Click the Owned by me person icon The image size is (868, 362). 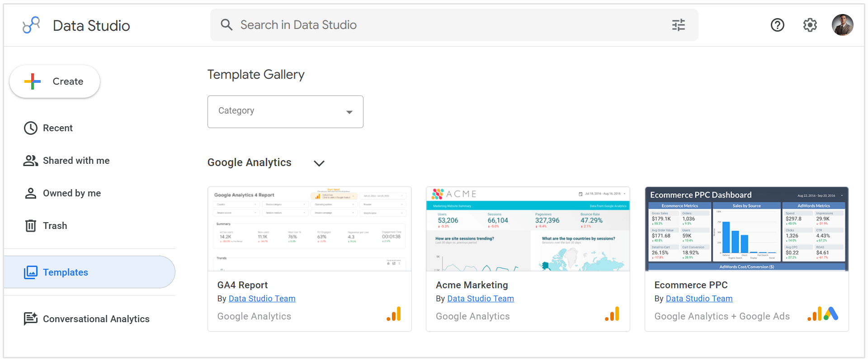[31, 193]
